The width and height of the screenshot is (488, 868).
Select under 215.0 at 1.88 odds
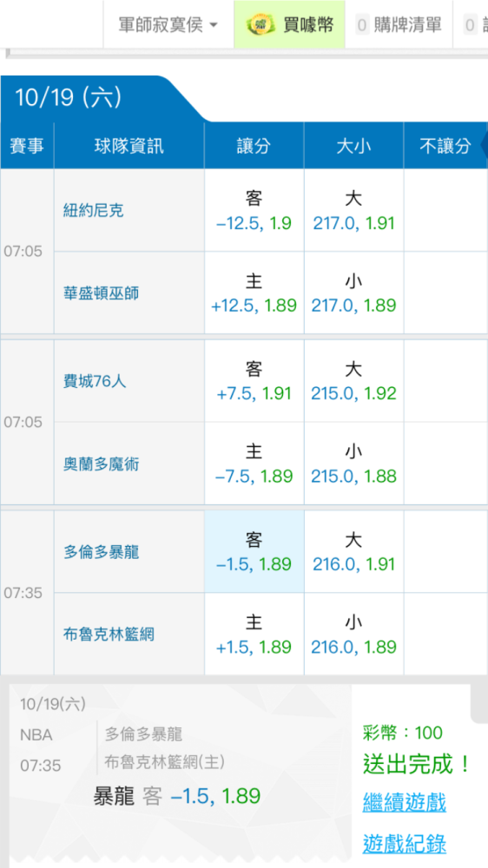(x=353, y=464)
